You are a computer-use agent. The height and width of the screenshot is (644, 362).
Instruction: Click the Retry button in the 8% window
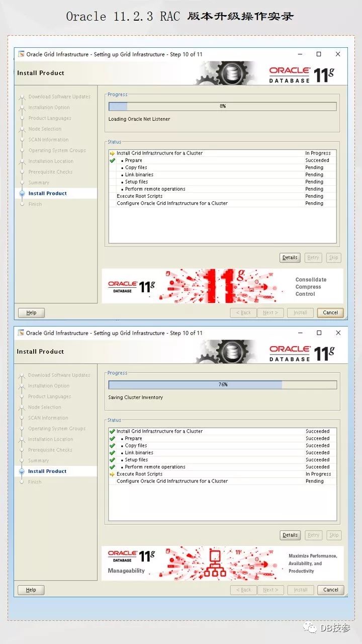click(x=313, y=258)
